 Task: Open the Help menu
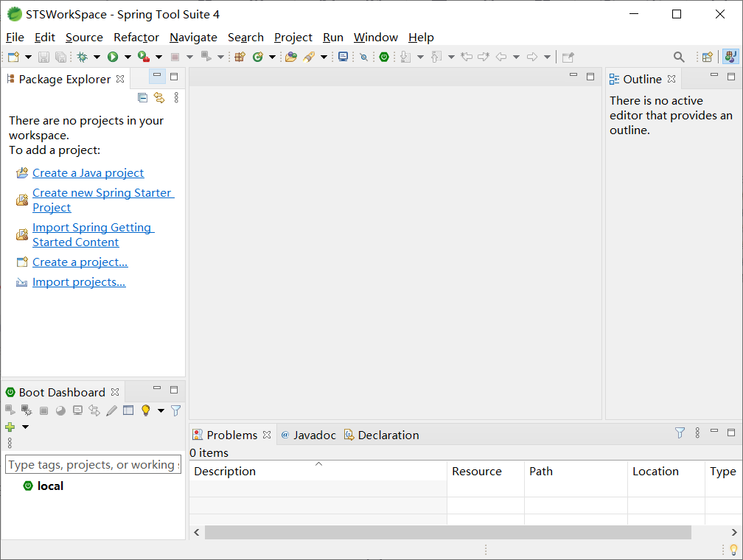point(421,38)
